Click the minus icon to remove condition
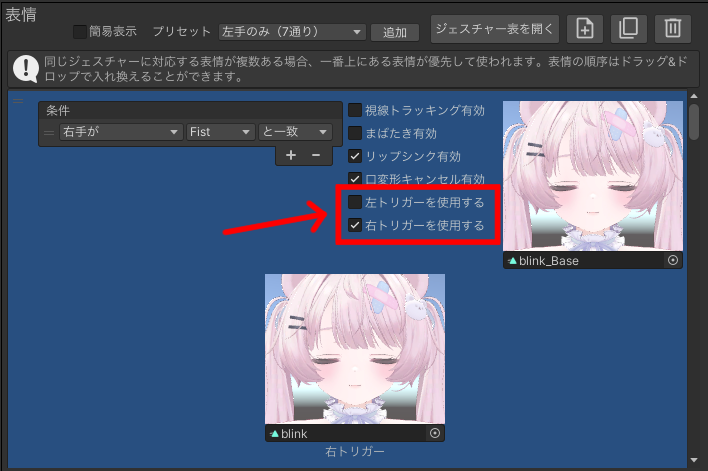Viewport: 708px width, 471px height. [316, 155]
